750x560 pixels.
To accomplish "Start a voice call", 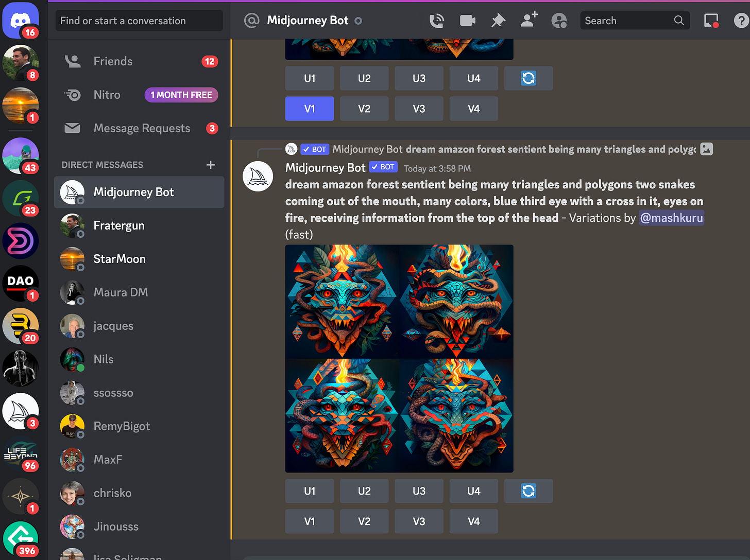I will [437, 21].
